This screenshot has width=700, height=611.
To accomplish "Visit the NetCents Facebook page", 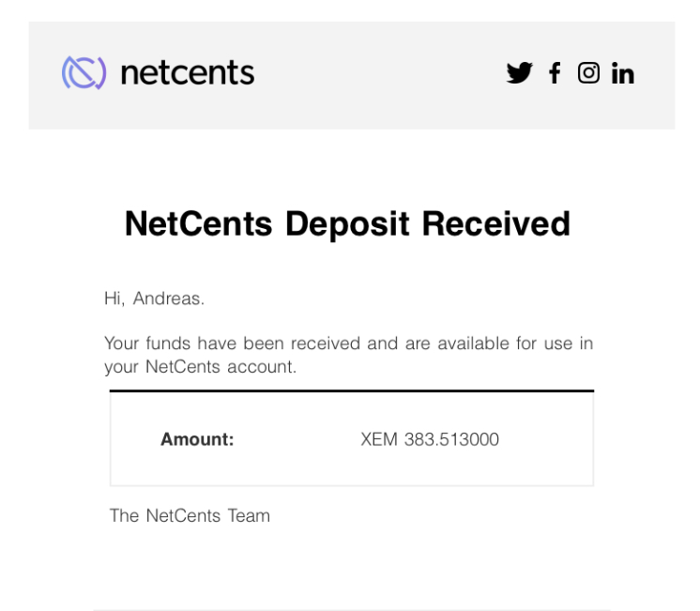I will click(x=555, y=73).
